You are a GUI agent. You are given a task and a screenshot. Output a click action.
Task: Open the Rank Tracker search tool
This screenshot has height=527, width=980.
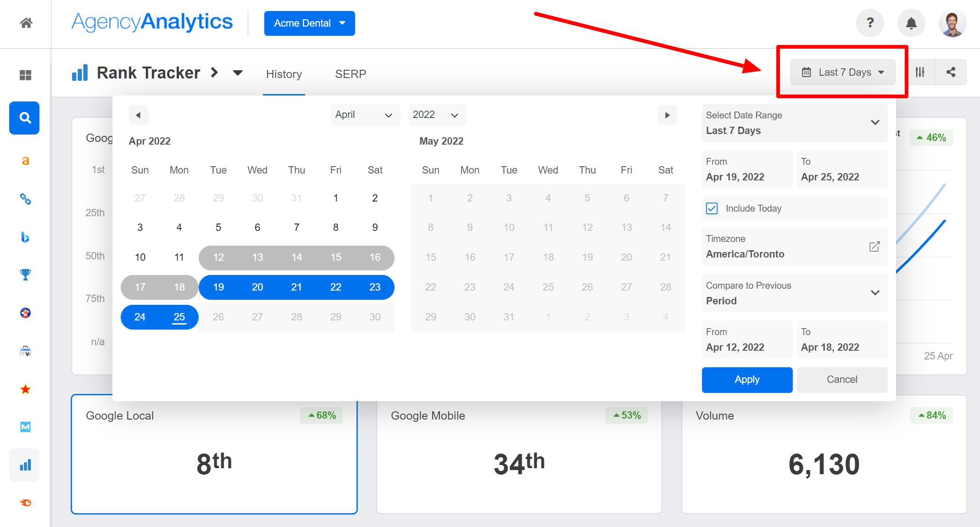click(24, 118)
